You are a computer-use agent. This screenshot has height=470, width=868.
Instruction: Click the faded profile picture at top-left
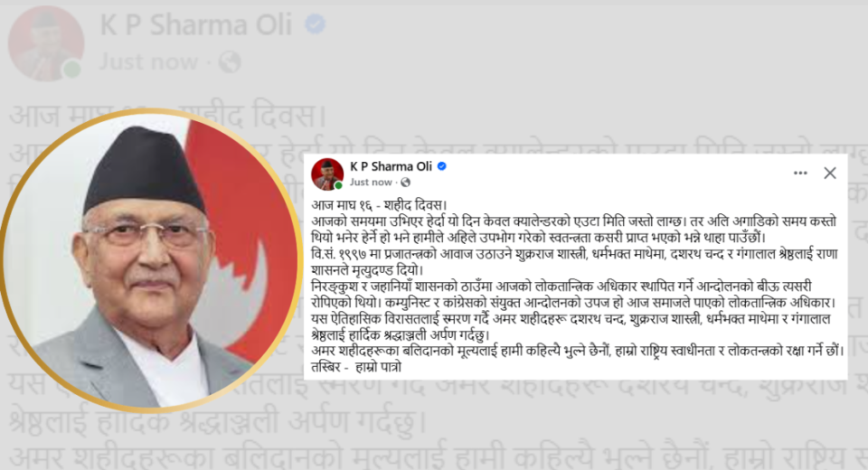46,43
